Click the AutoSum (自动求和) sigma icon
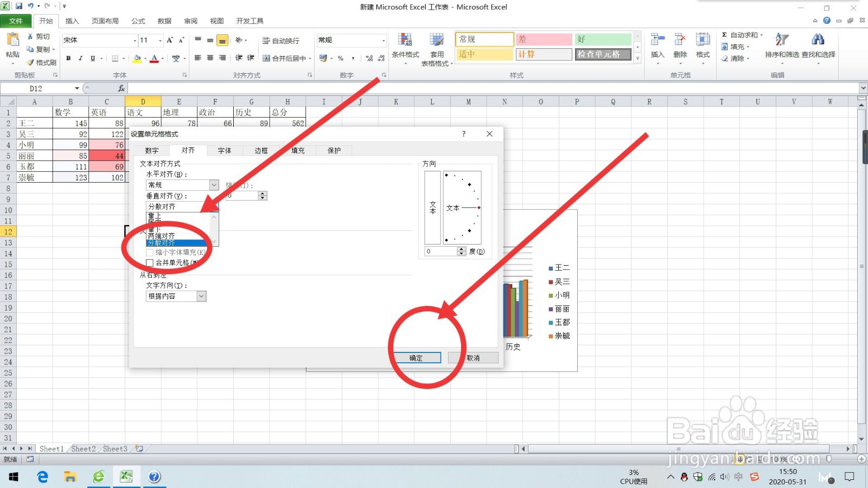The height and width of the screenshot is (488, 868). coord(724,35)
